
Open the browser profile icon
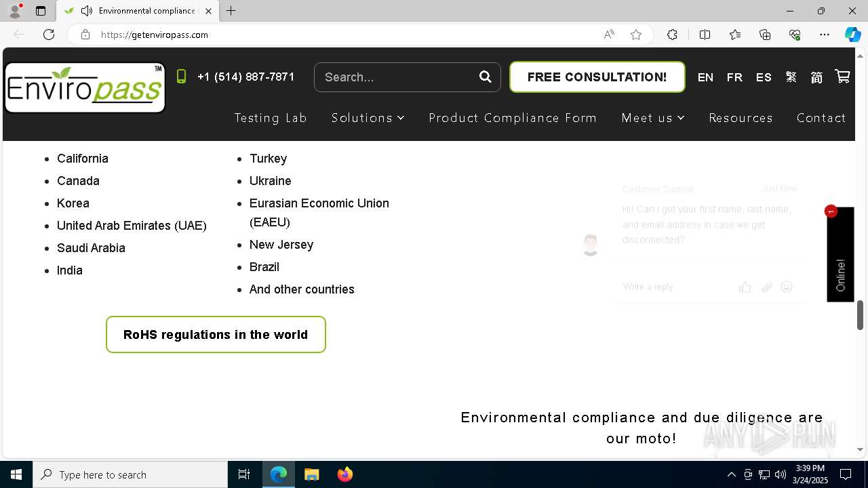click(15, 11)
